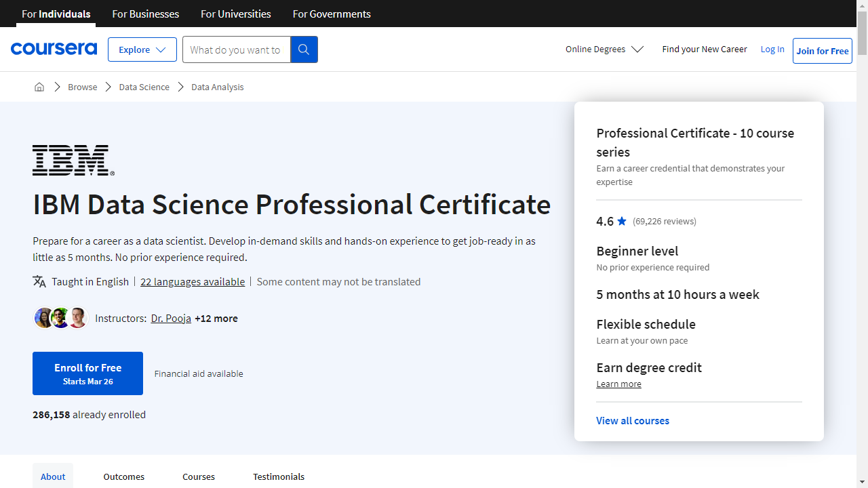Click the instructor avatars group
The image size is (868, 488).
coord(61,318)
